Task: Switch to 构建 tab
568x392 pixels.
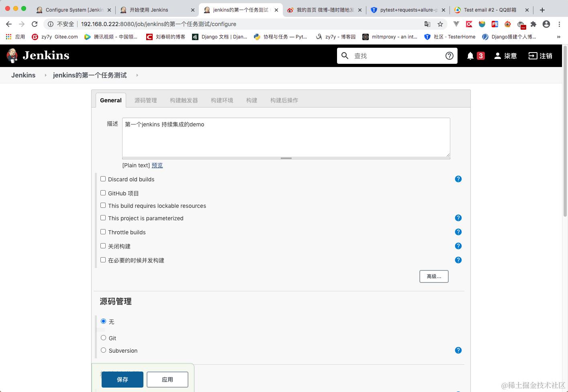Action: [x=252, y=100]
